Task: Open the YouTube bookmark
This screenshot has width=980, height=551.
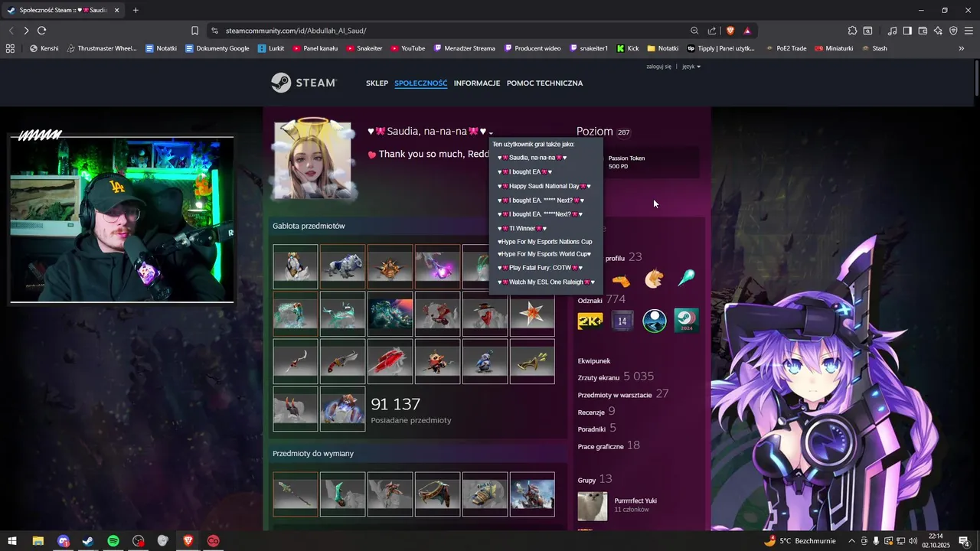Action: point(407,48)
